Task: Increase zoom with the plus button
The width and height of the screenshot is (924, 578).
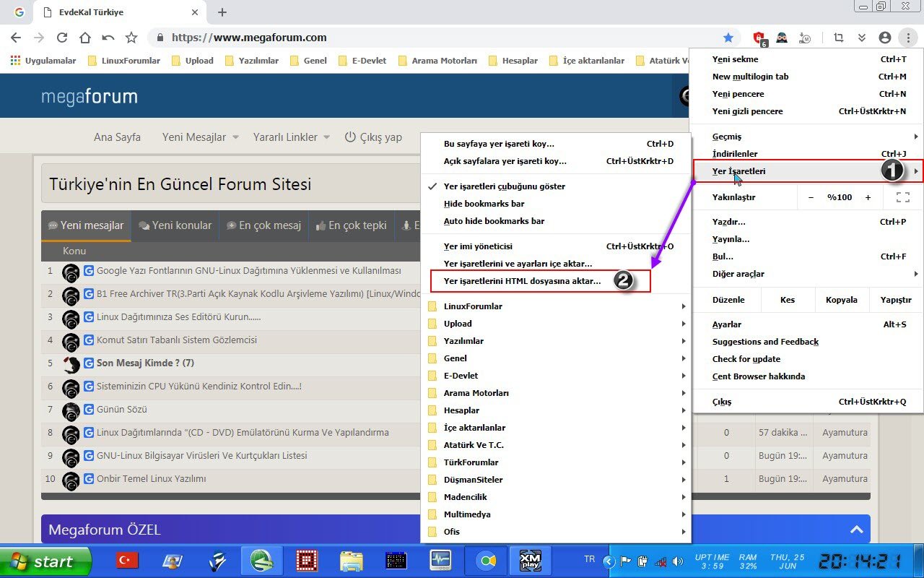Action: pos(868,197)
